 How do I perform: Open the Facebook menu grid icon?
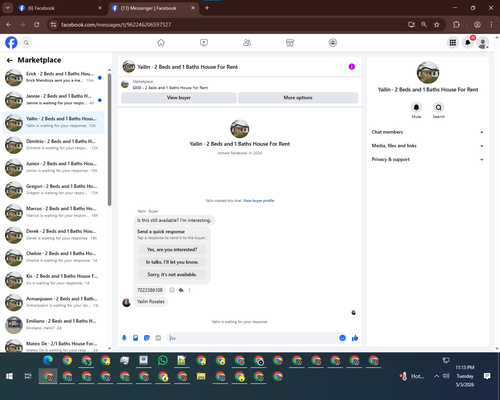(452, 43)
